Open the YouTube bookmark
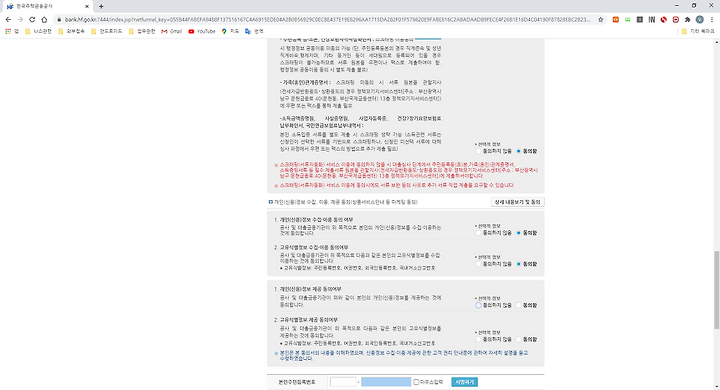Viewport: 720px width, 390px height. pyautogui.click(x=202, y=31)
